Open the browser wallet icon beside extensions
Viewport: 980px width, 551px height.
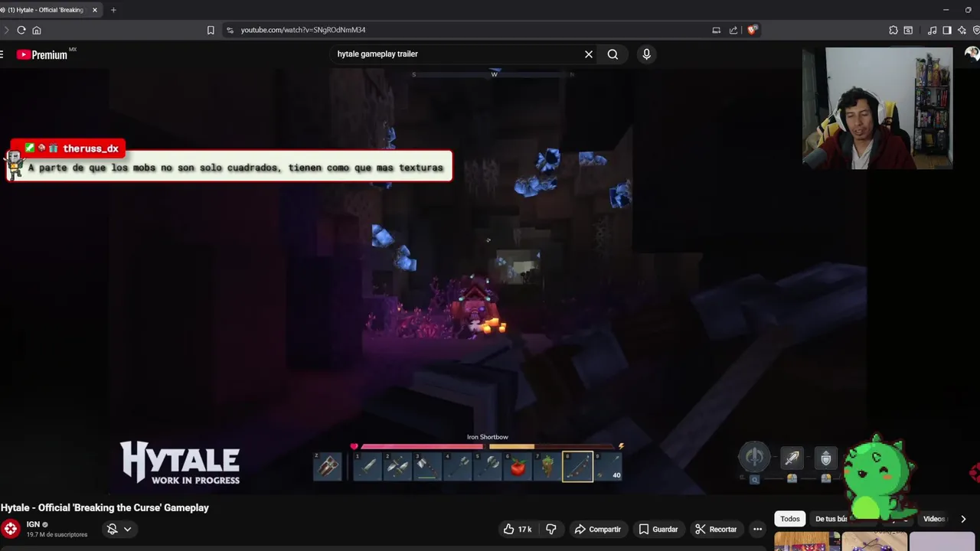tap(908, 30)
